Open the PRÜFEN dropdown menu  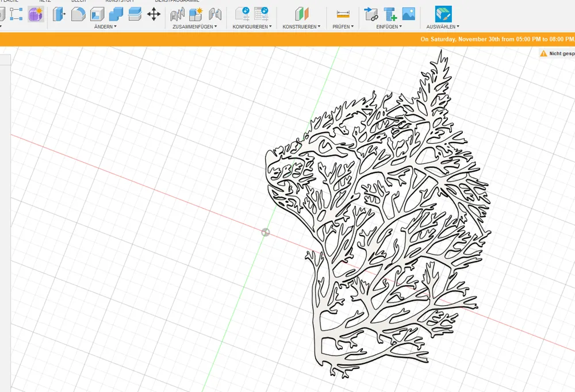343,27
